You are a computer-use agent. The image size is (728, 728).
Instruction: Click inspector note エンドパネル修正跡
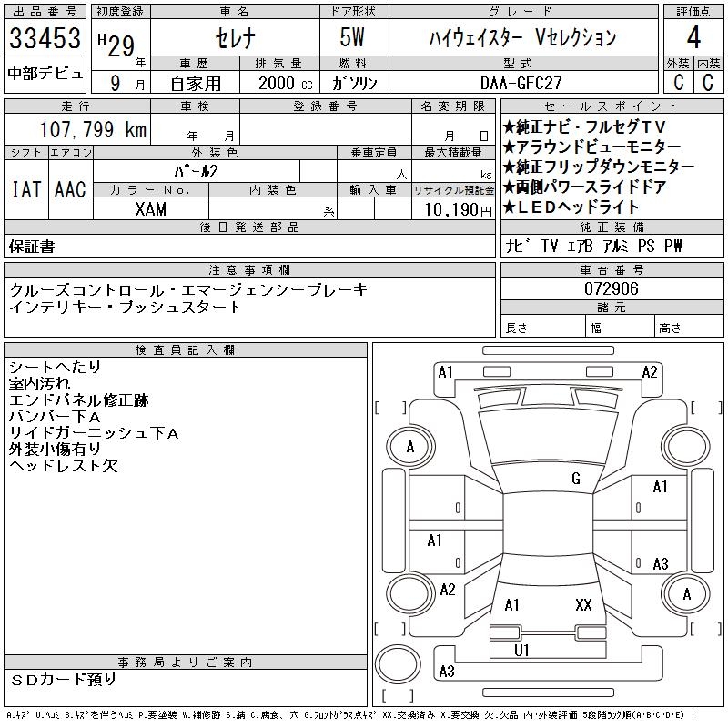(x=79, y=399)
